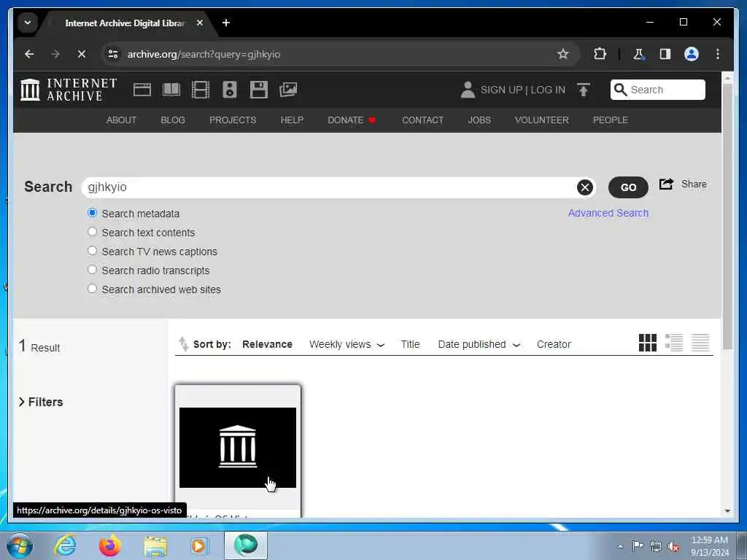Sort results by Relevance
Image resolution: width=747 pixels, height=560 pixels.
(x=267, y=344)
